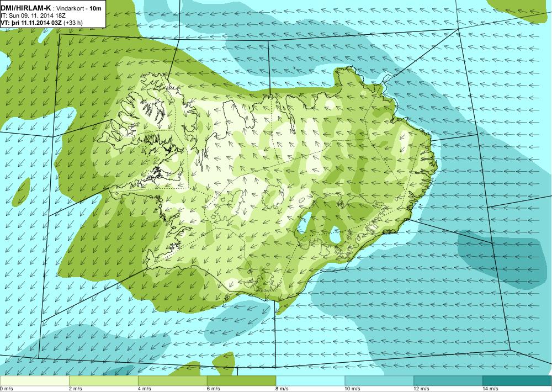This screenshot has height=392, width=552.
Task: Click the legend swatch between 8 and 10 m/s
Action: coord(310,381)
